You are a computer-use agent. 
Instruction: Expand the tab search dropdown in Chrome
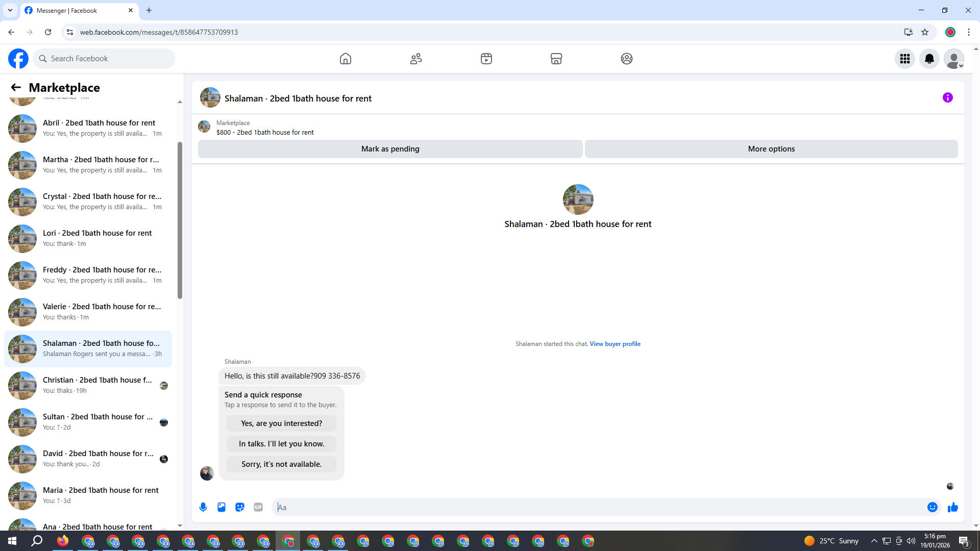[10, 10]
